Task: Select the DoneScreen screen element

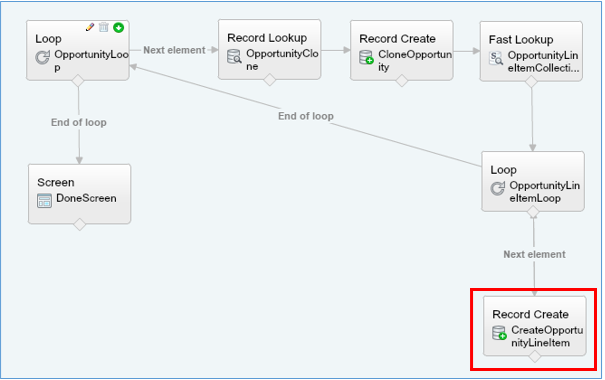Action: [x=79, y=194]
